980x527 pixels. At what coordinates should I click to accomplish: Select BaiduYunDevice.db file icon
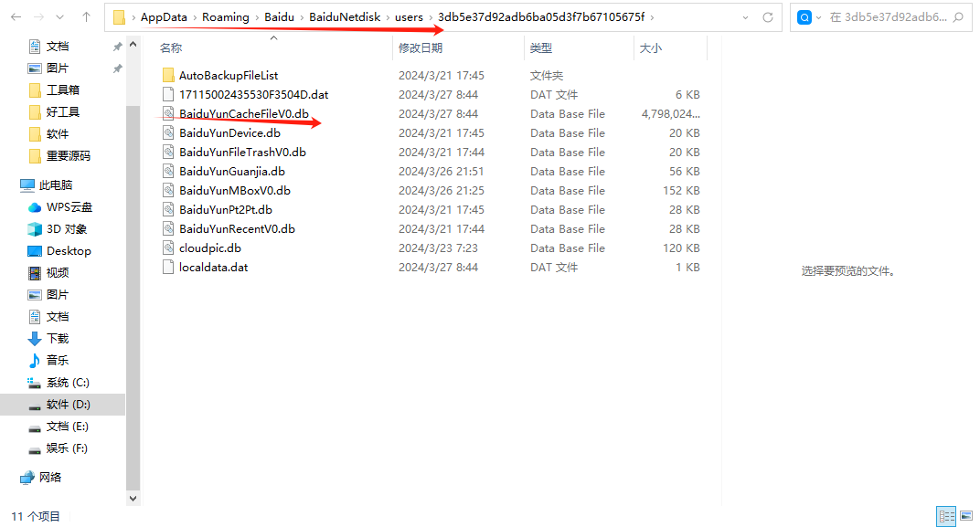(168, 133)
